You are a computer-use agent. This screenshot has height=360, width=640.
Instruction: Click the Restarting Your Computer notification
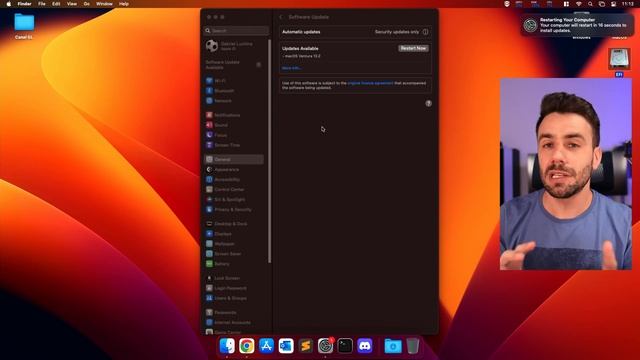pos(577,25)
